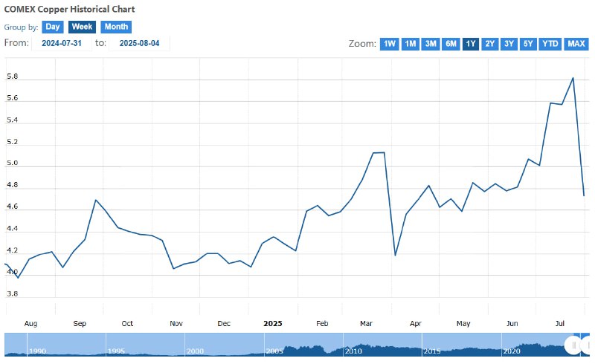The height and width of the screenshot is (364, 595).
Task: Set zoom range to 1W
Action: pyautogui.click(x=389, y=44)
